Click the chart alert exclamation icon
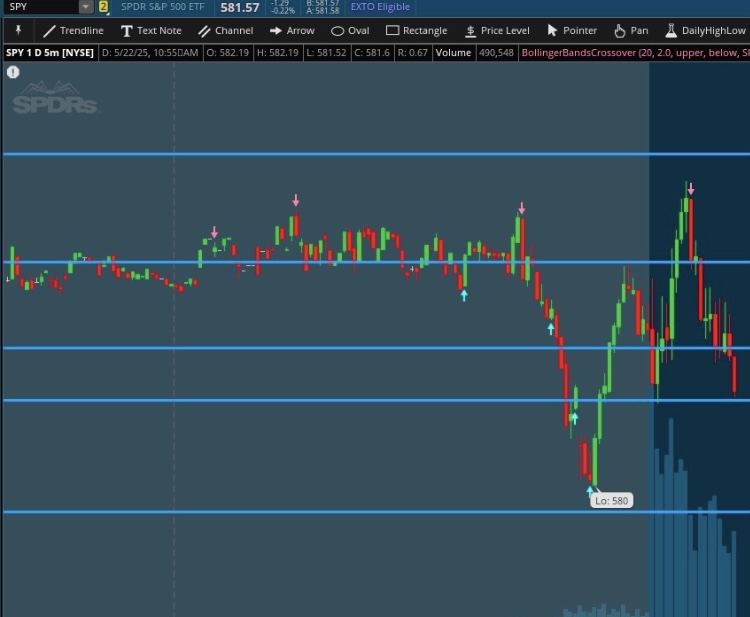This screenshot has width=750, height=617. pos(13,72)
